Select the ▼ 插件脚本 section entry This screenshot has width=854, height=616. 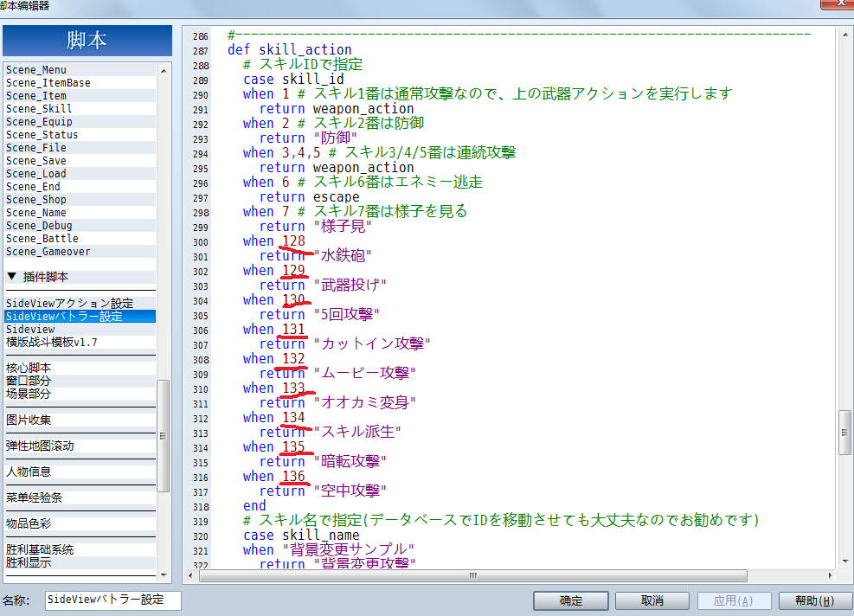click(x=80, y=277)
